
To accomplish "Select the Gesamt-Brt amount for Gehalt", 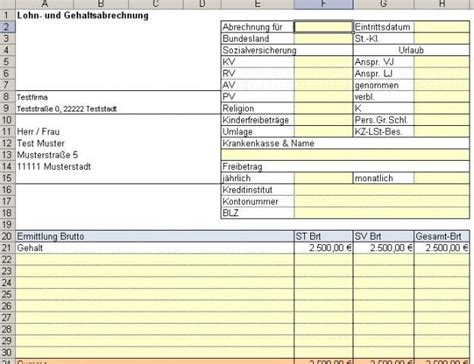I will coord(442,248).
